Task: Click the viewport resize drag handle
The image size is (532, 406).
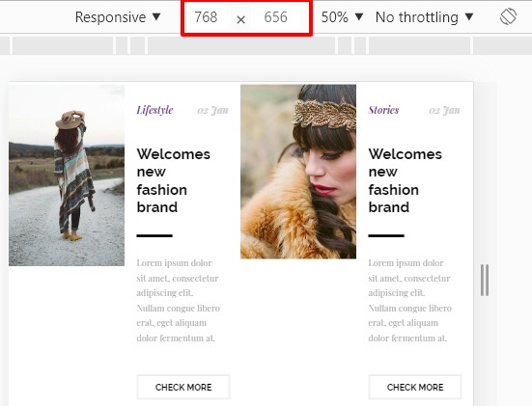Action: tap(485, 281)
